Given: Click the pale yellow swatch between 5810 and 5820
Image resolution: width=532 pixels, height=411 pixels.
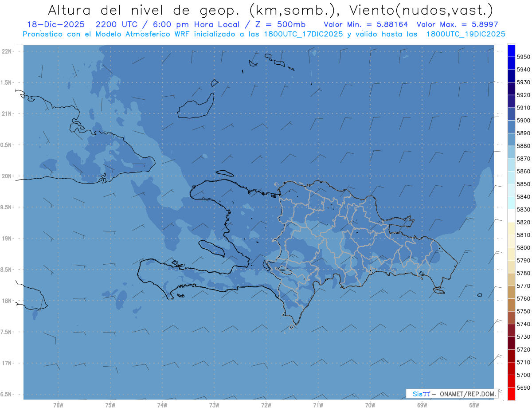Looking at the screenshot, I should tap(511, 228).
